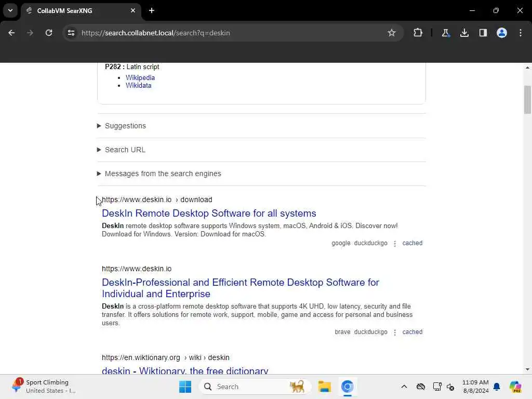Reload the current page
The width and height of the screenshot is (532, 399).
(49, 33)
